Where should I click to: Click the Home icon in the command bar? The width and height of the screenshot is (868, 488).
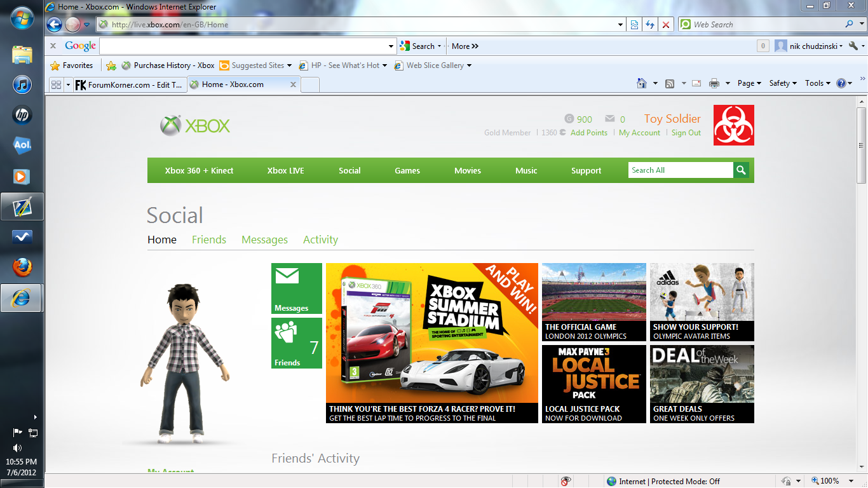(642, 83)
